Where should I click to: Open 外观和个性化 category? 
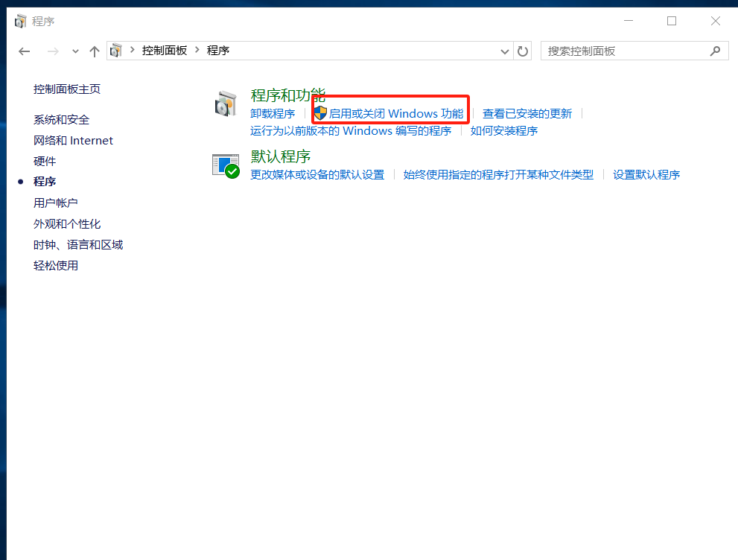67,223
